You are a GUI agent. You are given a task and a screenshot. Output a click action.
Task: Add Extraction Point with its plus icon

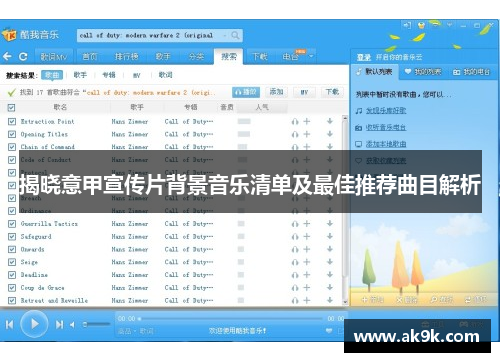coord(307,121)
